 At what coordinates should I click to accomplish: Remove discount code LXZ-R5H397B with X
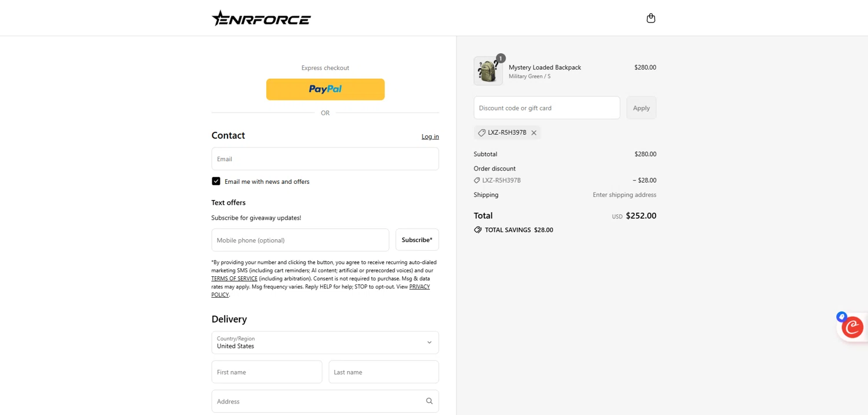(534, 133)
